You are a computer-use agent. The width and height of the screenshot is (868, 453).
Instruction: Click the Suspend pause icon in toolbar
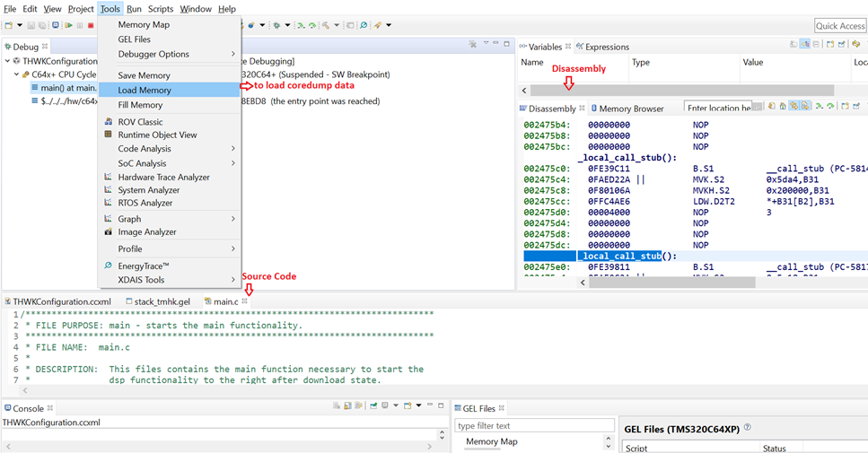coord(80,25)
